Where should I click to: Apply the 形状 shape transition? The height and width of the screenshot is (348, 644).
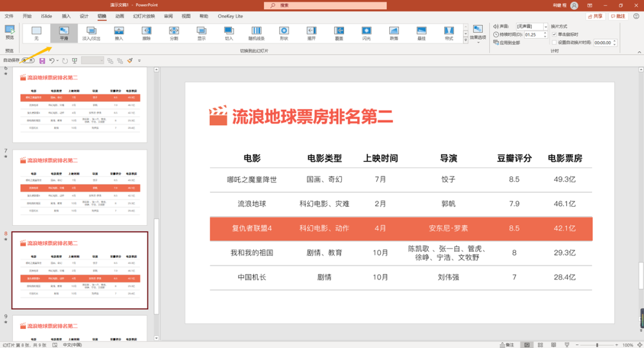point(284,33)
